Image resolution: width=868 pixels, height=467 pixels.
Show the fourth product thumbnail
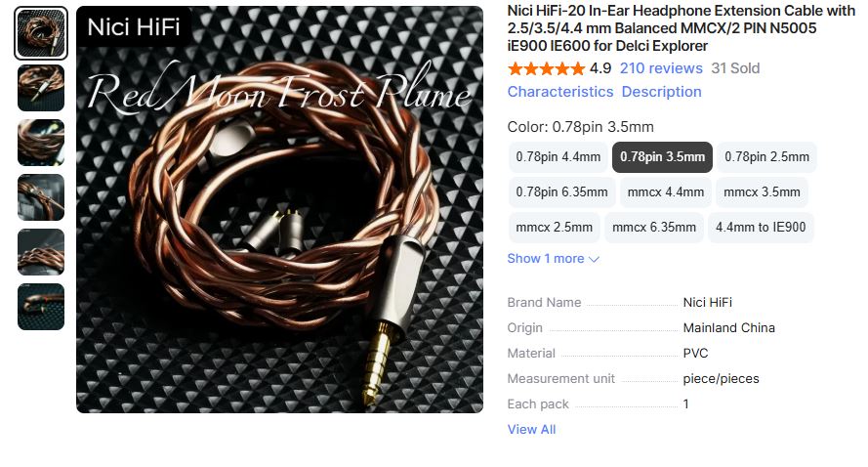(x=41, y=197)
